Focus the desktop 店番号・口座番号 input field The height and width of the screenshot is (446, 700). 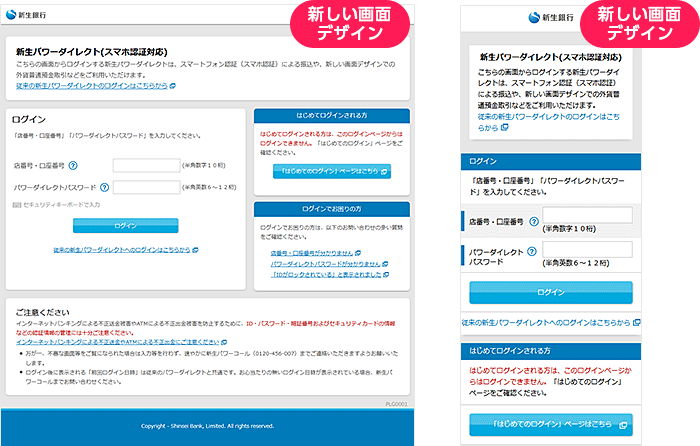pyautogui.click(x=145, y=166)
